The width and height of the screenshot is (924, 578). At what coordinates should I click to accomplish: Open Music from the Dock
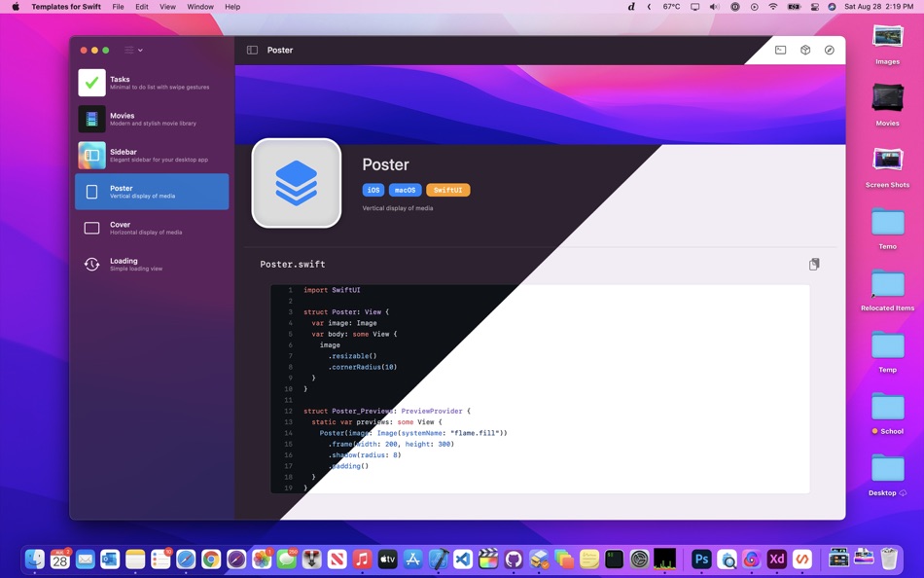(363, 559)
